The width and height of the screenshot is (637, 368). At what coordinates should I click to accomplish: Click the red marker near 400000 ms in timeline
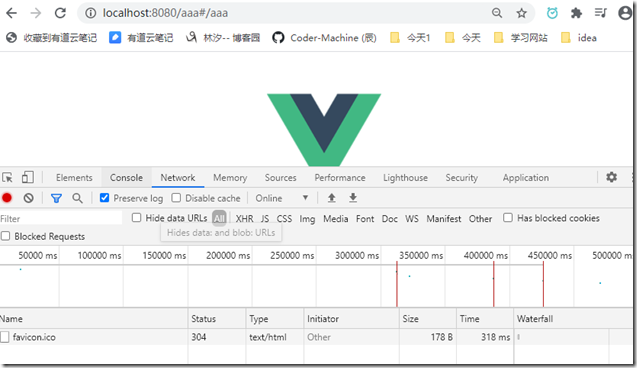point(494,284)
